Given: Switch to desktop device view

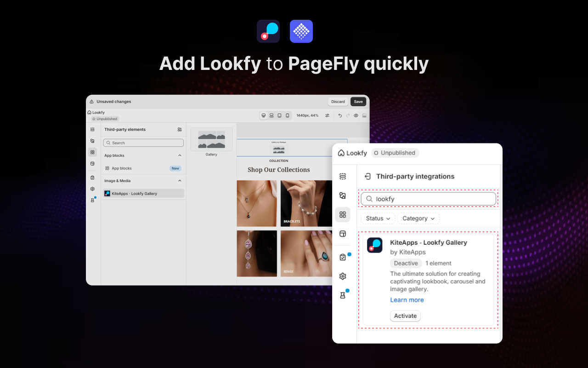Looking at the screenshot, I should [264, 115].
